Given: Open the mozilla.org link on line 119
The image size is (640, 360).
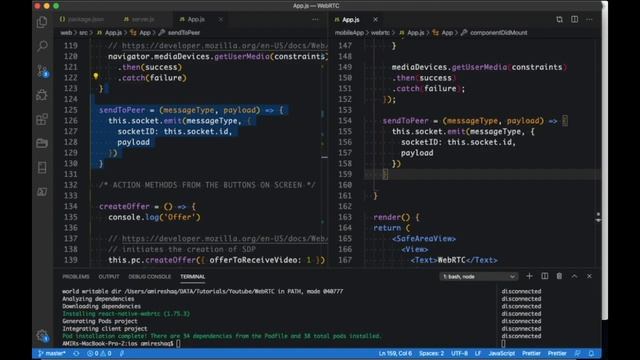Looking at the screenshot, I should click(x=224, y=46).
